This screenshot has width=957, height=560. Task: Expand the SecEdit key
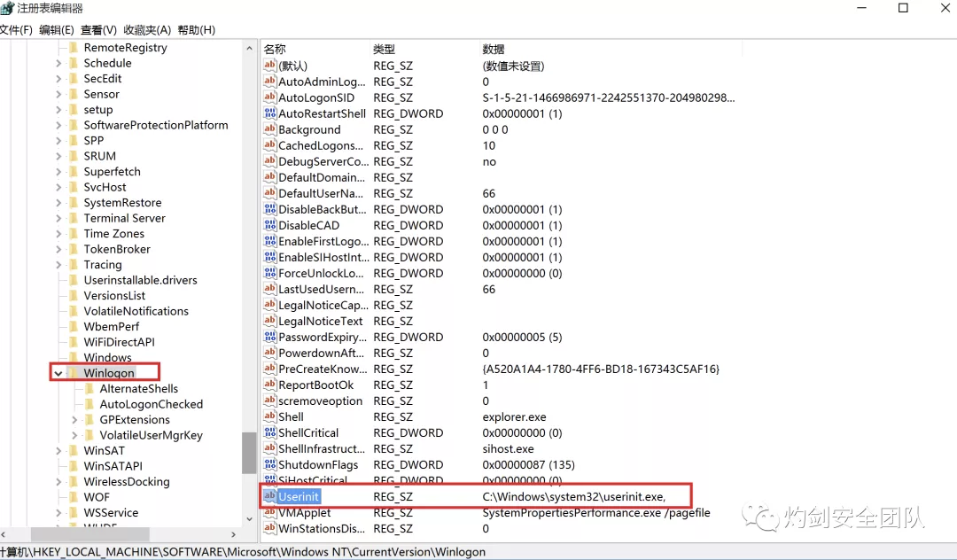point(58,78)
